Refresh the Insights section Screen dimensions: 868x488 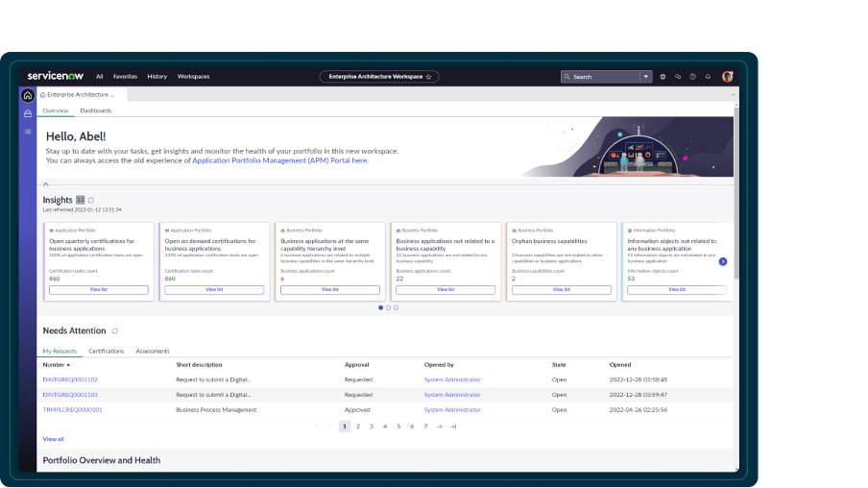click(x=91, y=200)
